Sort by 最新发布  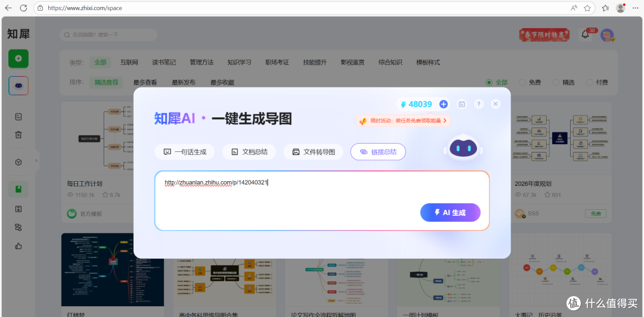click(x=184, y=82)
